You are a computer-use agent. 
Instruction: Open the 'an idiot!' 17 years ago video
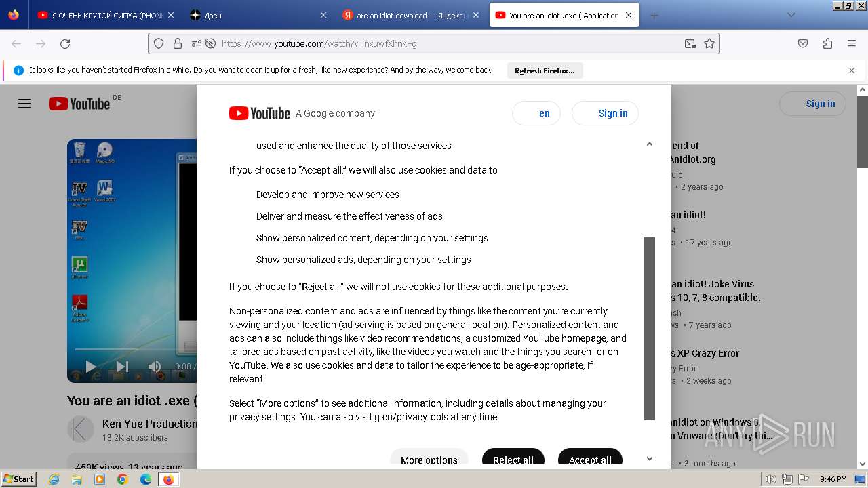(x=688, y=215)
